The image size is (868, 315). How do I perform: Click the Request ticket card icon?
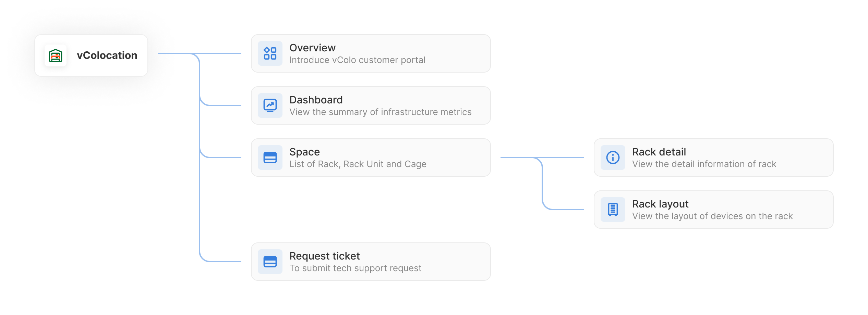tap(270, 262)
